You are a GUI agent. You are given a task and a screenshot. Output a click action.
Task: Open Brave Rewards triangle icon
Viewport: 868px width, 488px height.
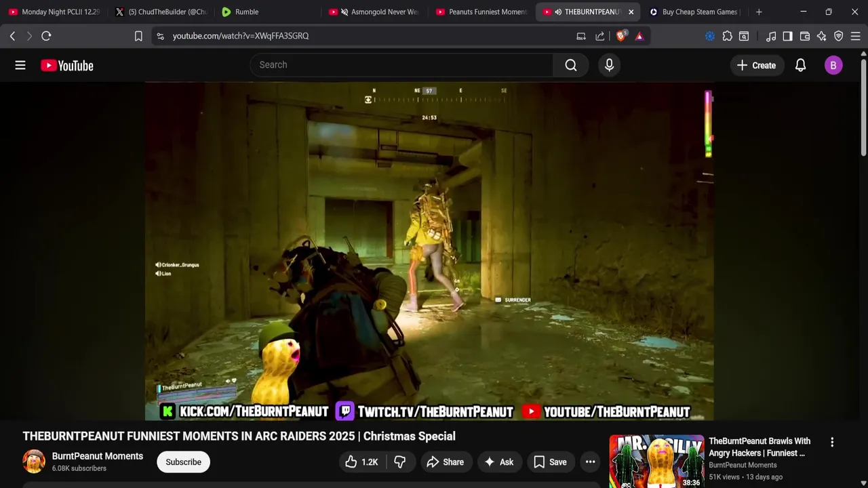[639, 36]
